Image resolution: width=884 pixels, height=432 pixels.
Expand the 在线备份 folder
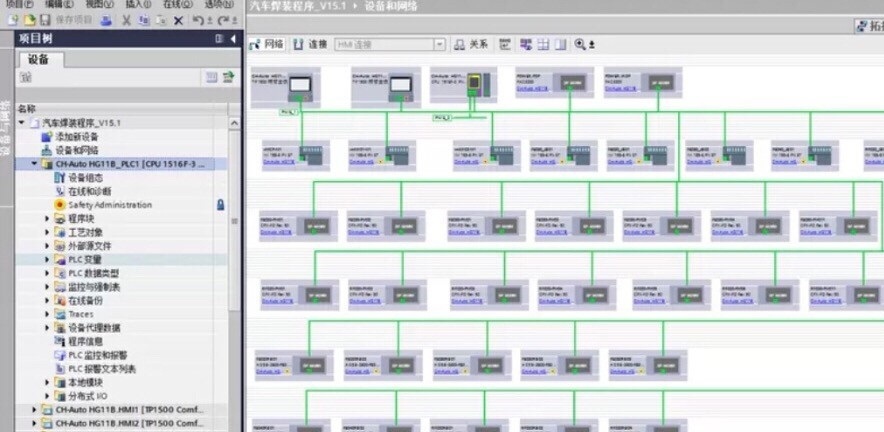[x=47, y=301]
